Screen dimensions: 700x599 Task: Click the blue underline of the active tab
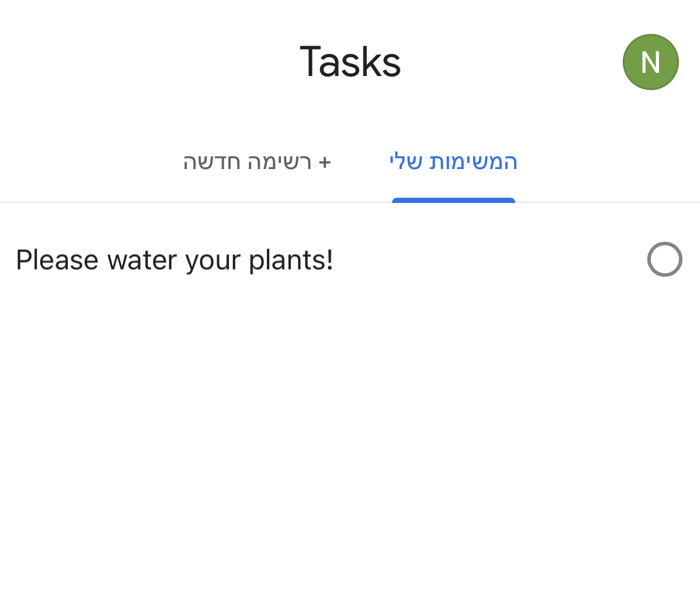[x=453, y=200]
